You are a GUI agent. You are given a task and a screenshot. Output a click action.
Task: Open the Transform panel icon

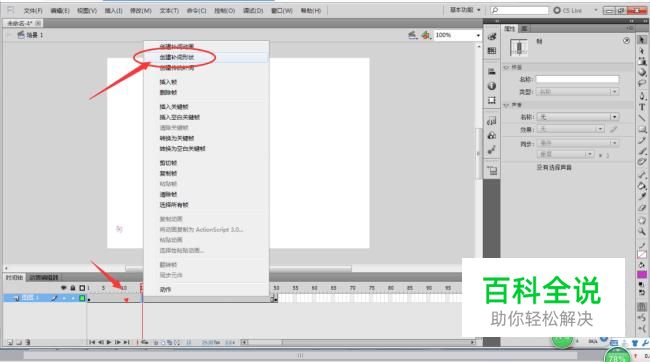pos(492,100)
